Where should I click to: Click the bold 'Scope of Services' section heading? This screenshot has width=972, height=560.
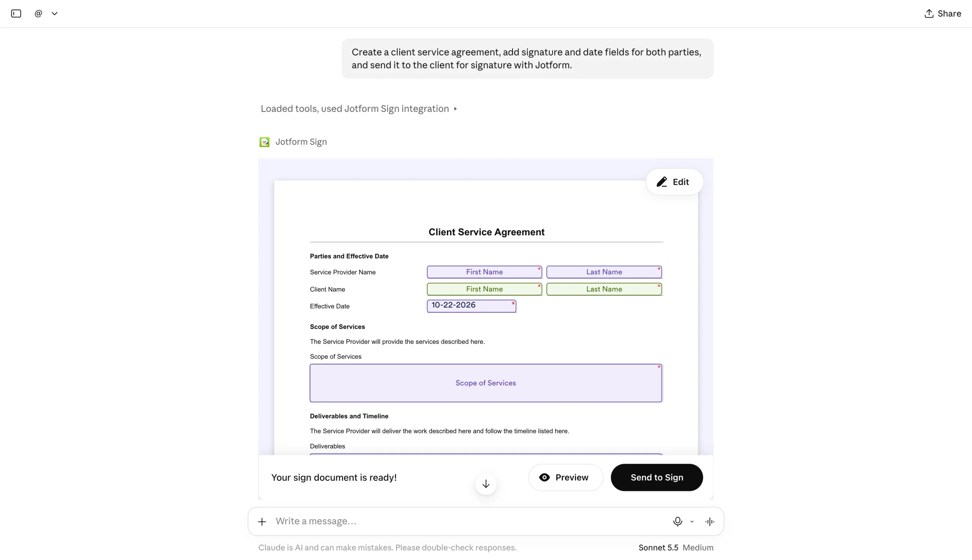click(x=337, y=327)
